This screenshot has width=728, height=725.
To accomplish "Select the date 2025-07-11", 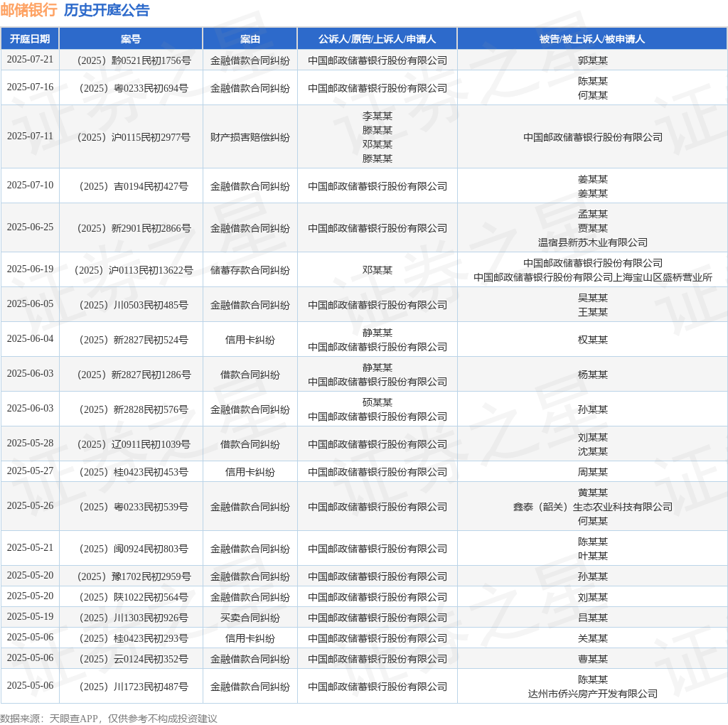I will point(30,136).
